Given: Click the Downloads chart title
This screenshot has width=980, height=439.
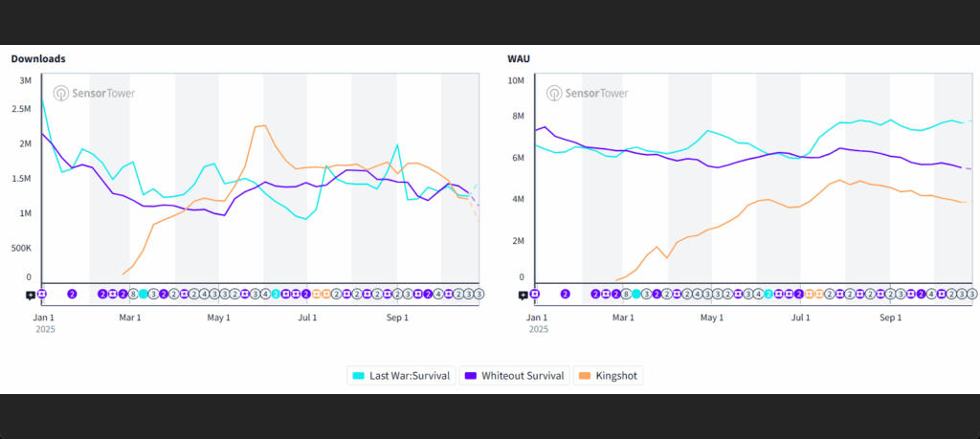Looking at the screenshot, I should pos(38,58).
